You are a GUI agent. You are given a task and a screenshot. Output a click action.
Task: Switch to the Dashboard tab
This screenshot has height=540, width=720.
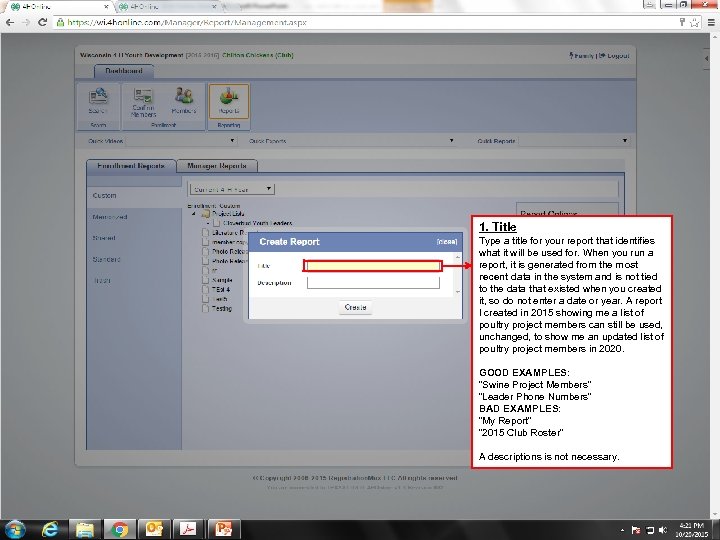[x=124, y=71]
